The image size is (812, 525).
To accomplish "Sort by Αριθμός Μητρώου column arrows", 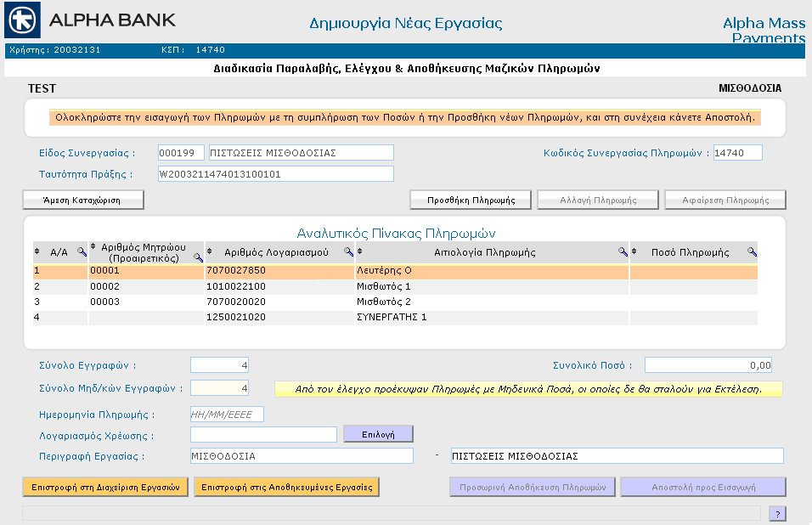I will 93,246.
